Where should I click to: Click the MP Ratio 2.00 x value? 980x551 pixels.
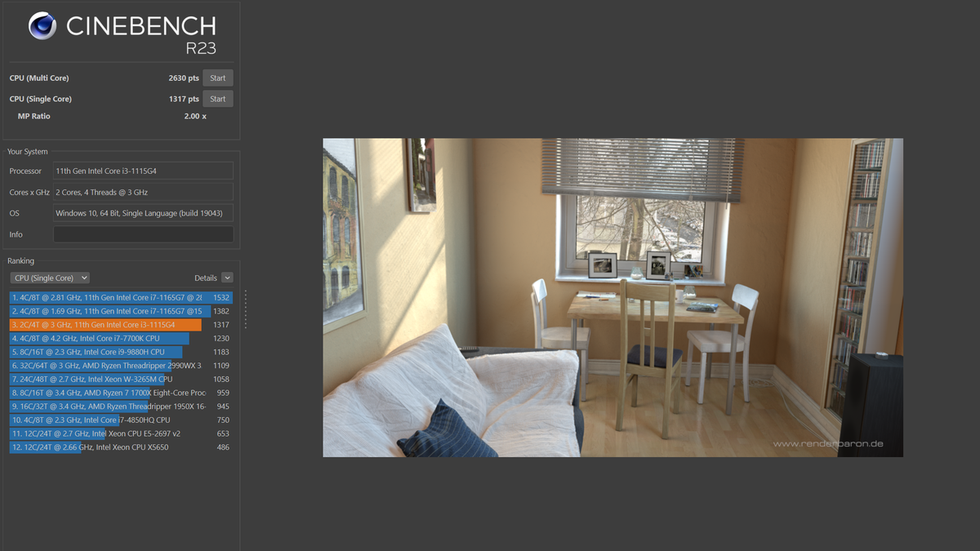pos(195,117)
